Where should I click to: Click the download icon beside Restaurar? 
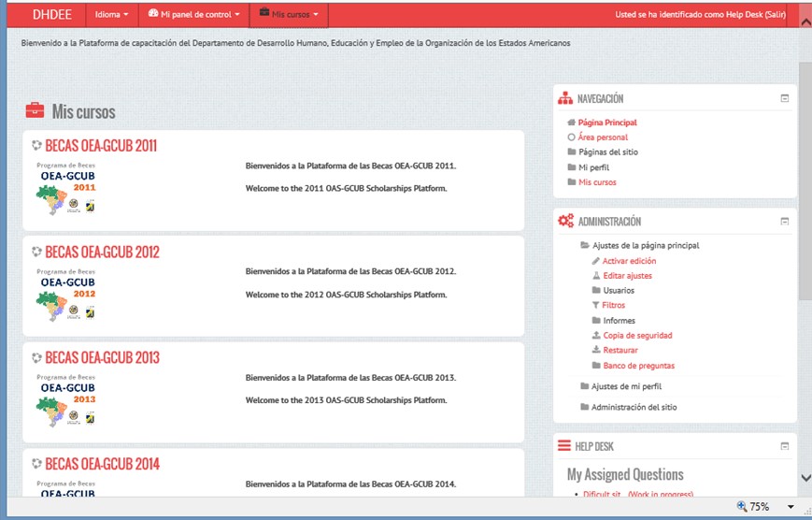(596, 351)
